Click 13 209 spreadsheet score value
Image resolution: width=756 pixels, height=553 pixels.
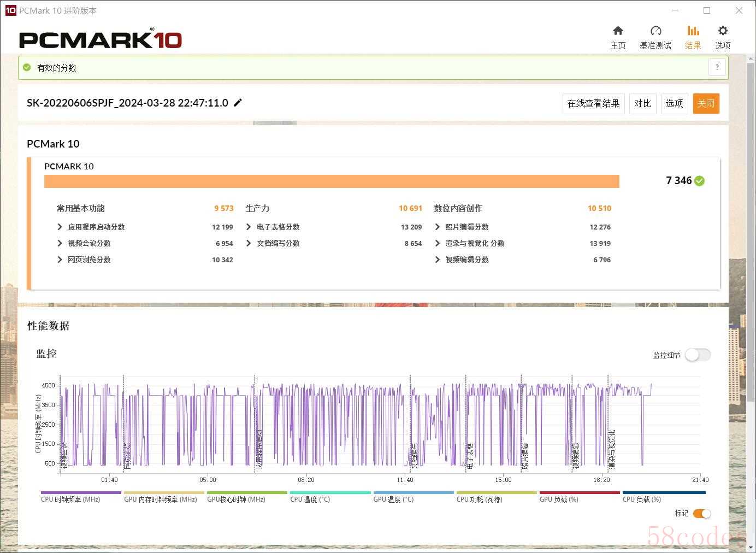click(x=411, y=227)
